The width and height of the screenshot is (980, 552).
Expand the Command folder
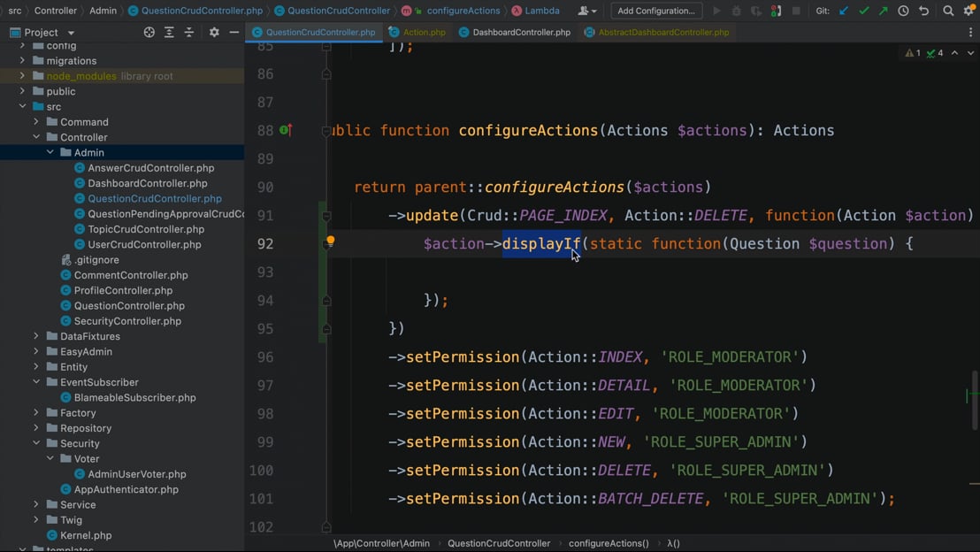(x=36, y=121)
